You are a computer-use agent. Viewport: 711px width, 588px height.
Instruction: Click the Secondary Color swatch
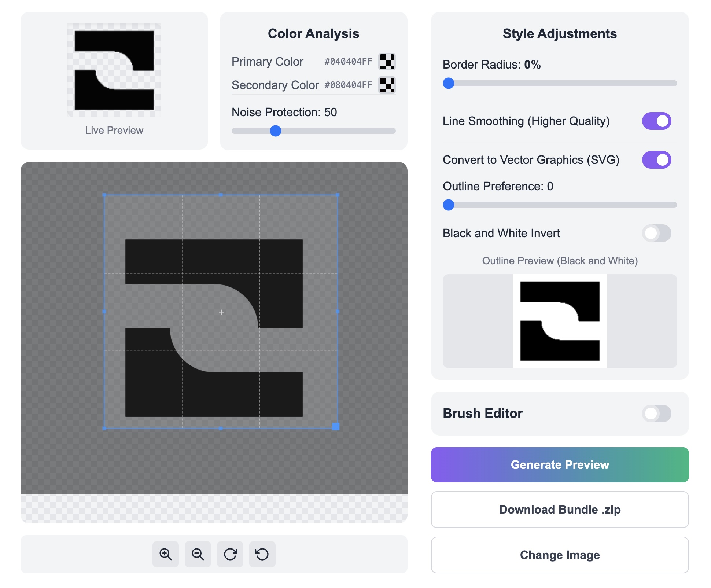(387, 85)
